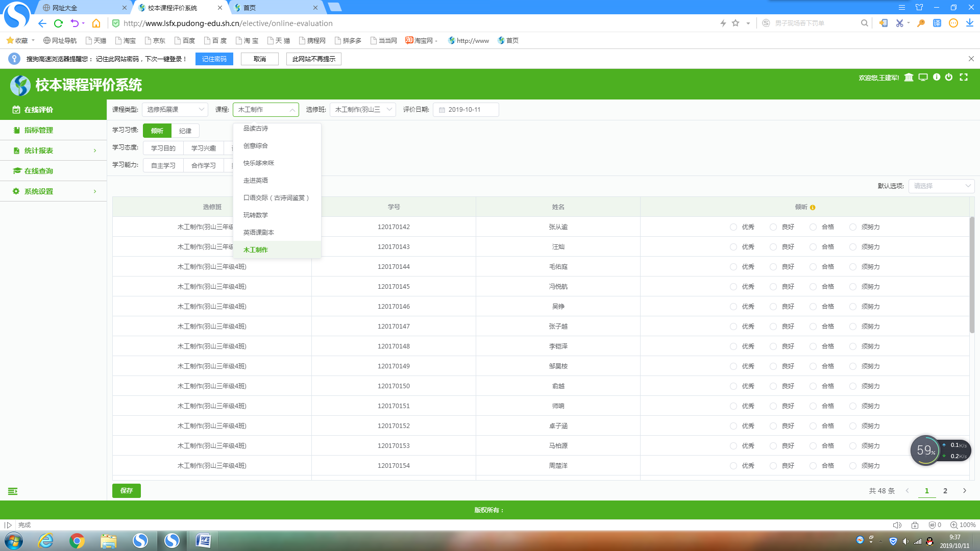Click browser home icon in toolbar
Viewport: 980px width, 551px height.
tap(96, 23)
